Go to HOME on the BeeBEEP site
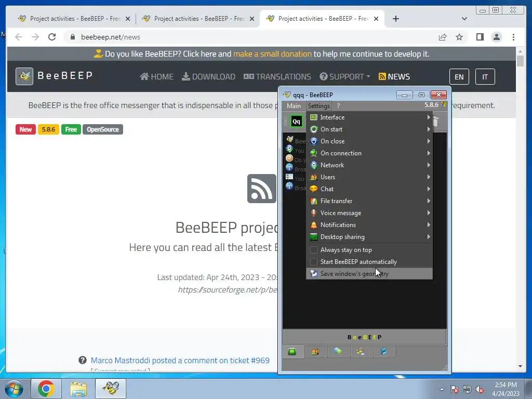This screenshot has width=532, height=399. point(157,77)
